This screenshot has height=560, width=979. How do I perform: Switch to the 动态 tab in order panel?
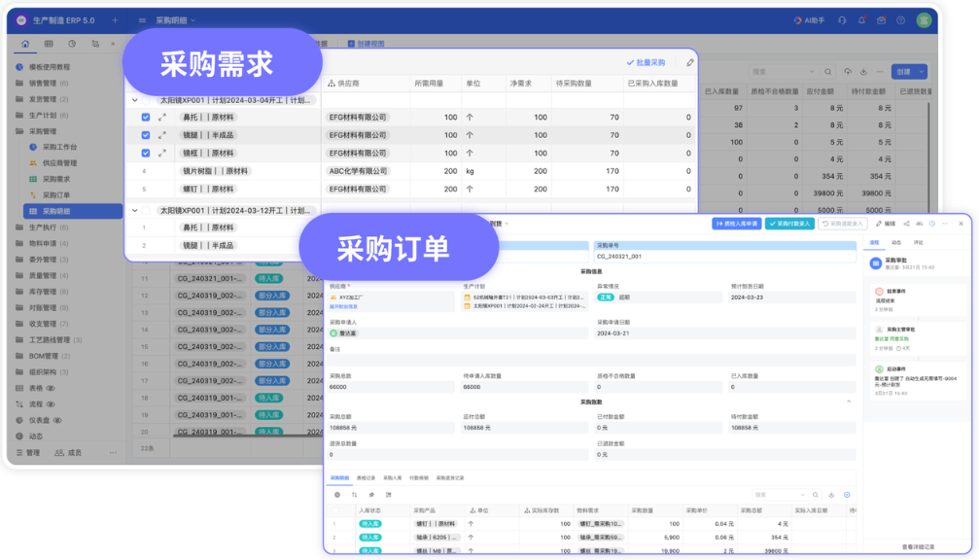[x=896, y=242]
